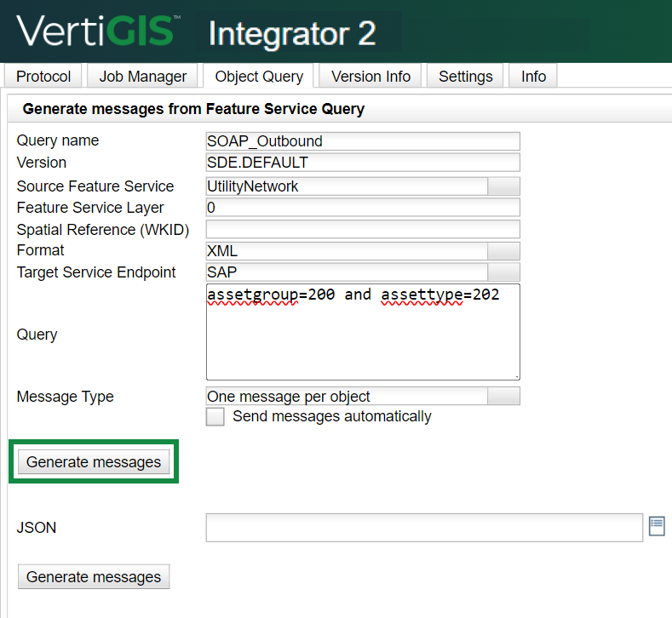Edit the Feature Service Layer field
This screenshot has width=672, height=618.
tap(363, 208)
